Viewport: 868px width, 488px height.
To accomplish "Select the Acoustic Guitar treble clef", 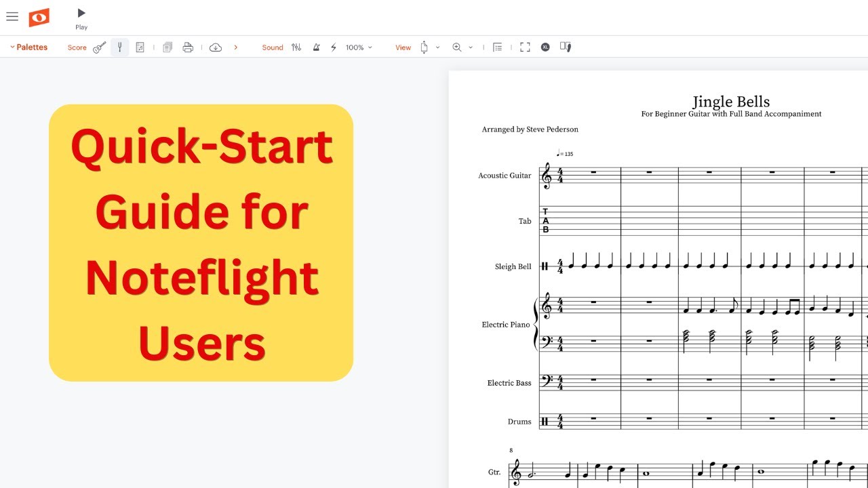I will coord(546,176).
